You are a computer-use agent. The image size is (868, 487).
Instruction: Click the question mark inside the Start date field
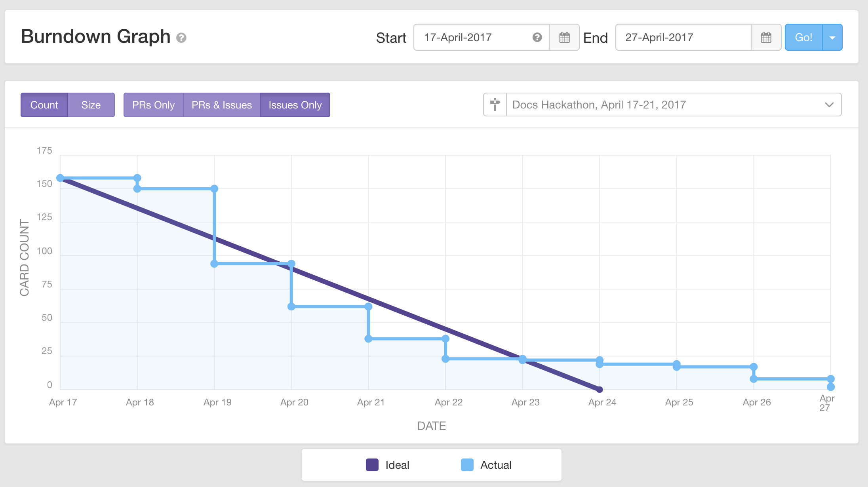point(537,38)
